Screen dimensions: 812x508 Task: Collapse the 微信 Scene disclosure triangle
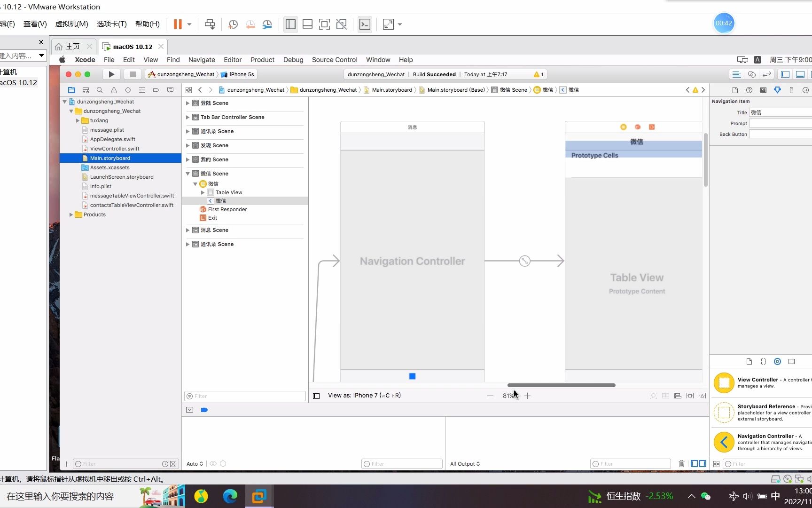coord(187,174)
